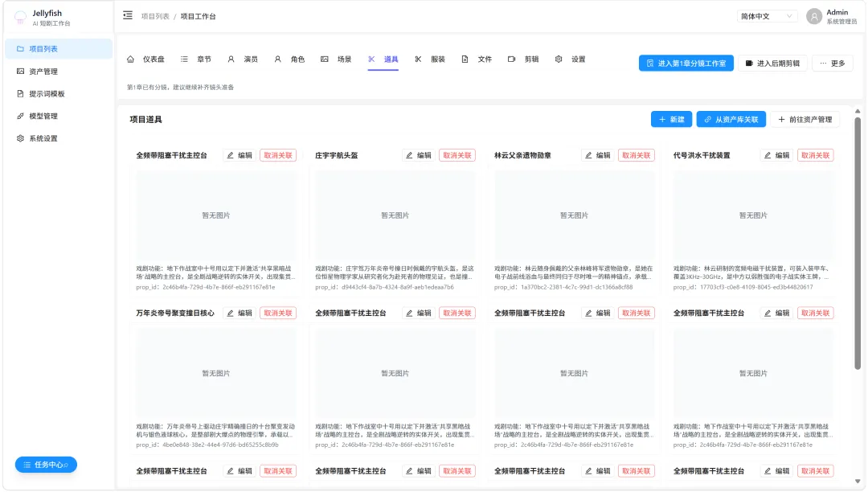
Task: Click 取消关联 for 庄宇宇航头盔
Action: click(x=457, y=155)
